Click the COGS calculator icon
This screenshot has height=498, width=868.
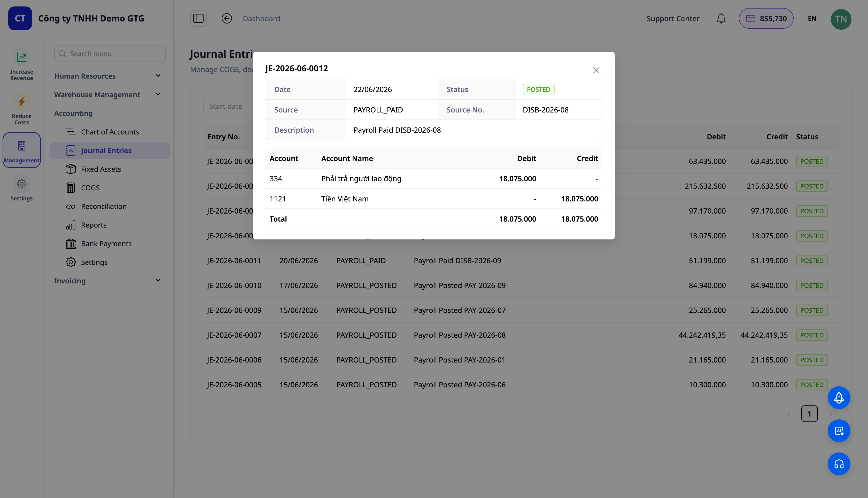click(71, 188)
